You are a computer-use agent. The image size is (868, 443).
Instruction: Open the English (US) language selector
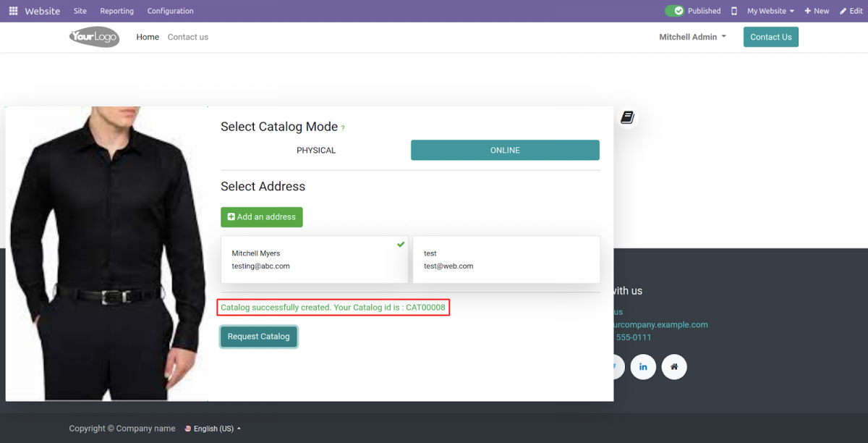[x=213, y=428]
